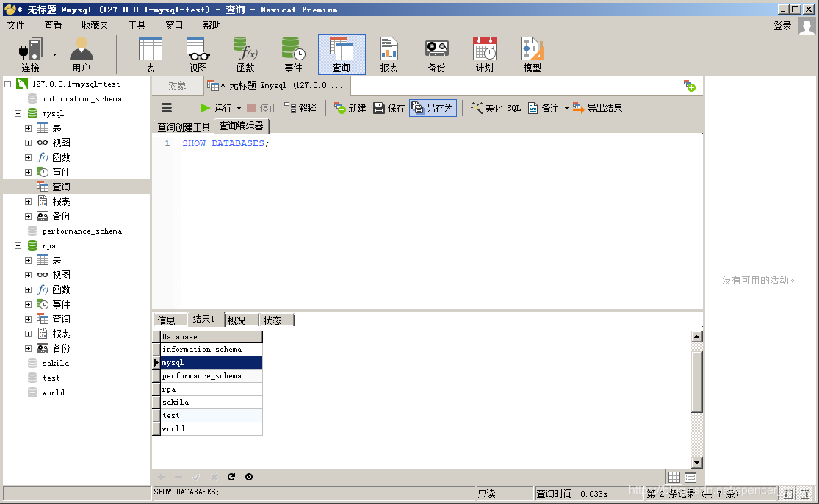Viewport: 819px width, 504px height.
Task: Click the stop/cancel circle icon below results
Action: tap(249, 477)
